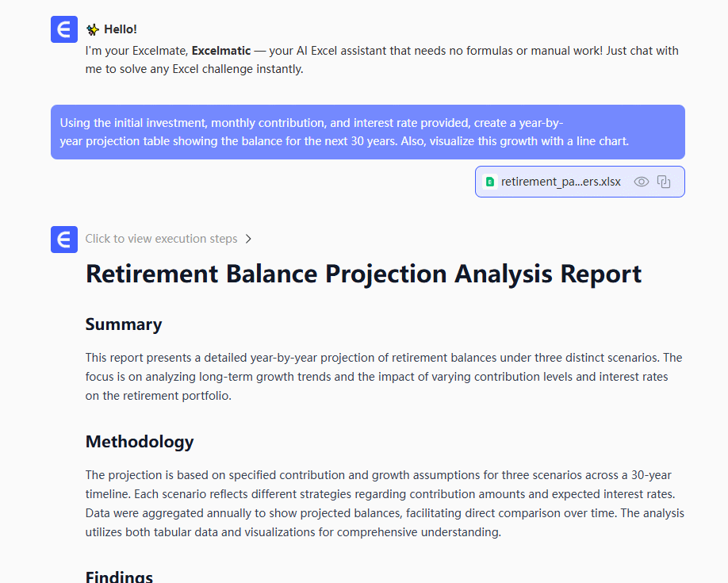The height and width of the screenshot is (583, 728).
Task: Click the greeting line "me to solve any Excel challenge"
Action: coord(194,69)
